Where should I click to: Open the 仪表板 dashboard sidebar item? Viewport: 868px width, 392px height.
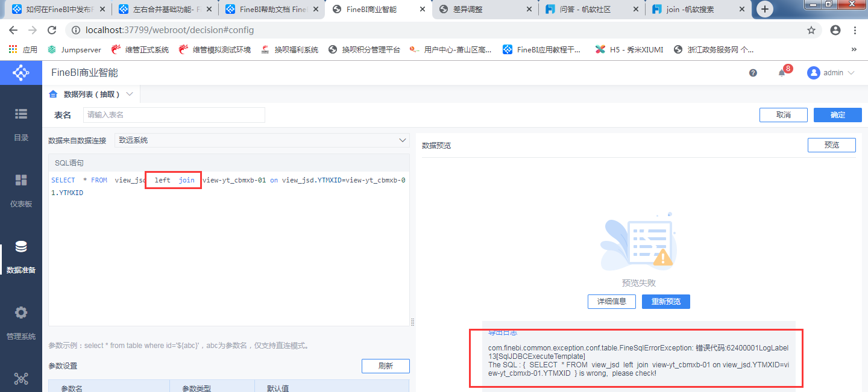pos(21,190)
